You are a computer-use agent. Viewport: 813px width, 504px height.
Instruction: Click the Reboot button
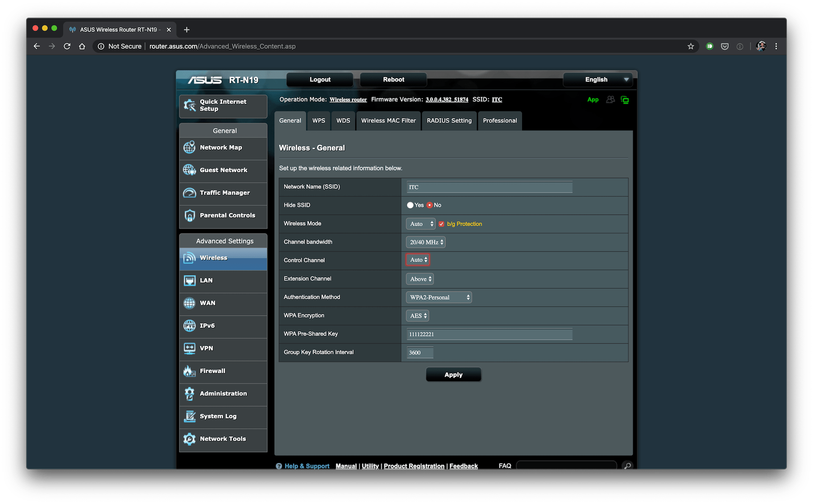(x=393, y=80)
